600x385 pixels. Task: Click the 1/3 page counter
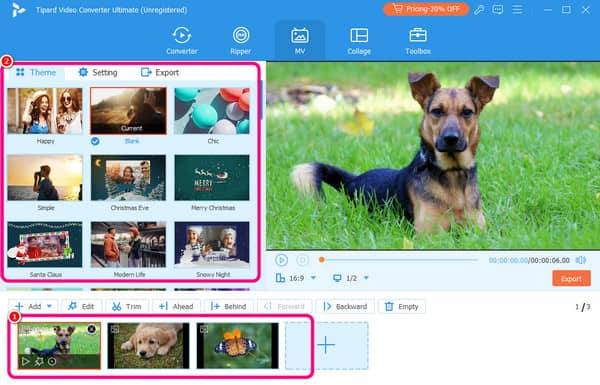[582, 307]
